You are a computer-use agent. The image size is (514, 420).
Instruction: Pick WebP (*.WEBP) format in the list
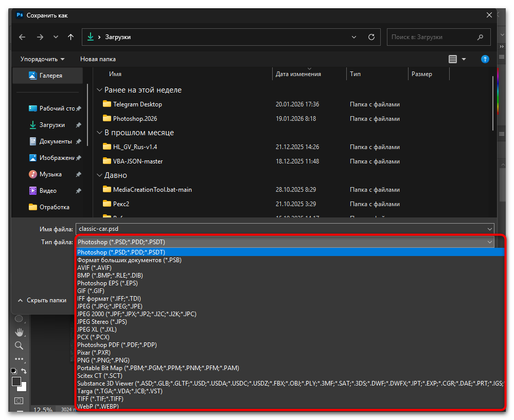point(98,407)
